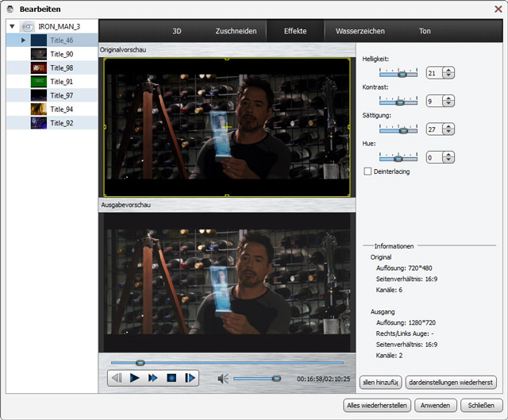Increase Sättigung with the up arrow
Viewport: 508px width, 420px height.
tap(448, 126)
